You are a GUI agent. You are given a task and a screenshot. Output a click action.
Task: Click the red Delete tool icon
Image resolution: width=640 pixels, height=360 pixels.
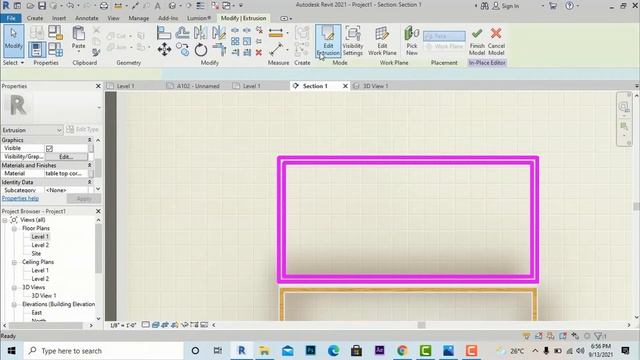pos(259,53)
